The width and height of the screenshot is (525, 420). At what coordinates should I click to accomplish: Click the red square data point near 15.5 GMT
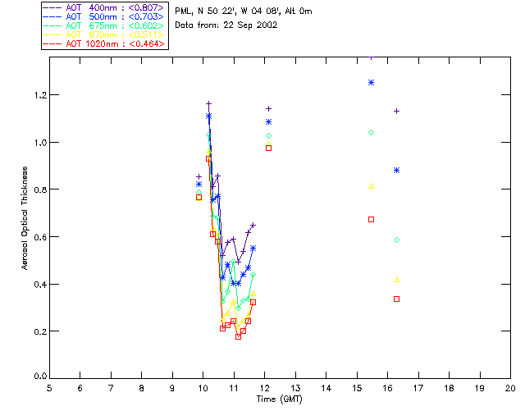coord(371,219)
